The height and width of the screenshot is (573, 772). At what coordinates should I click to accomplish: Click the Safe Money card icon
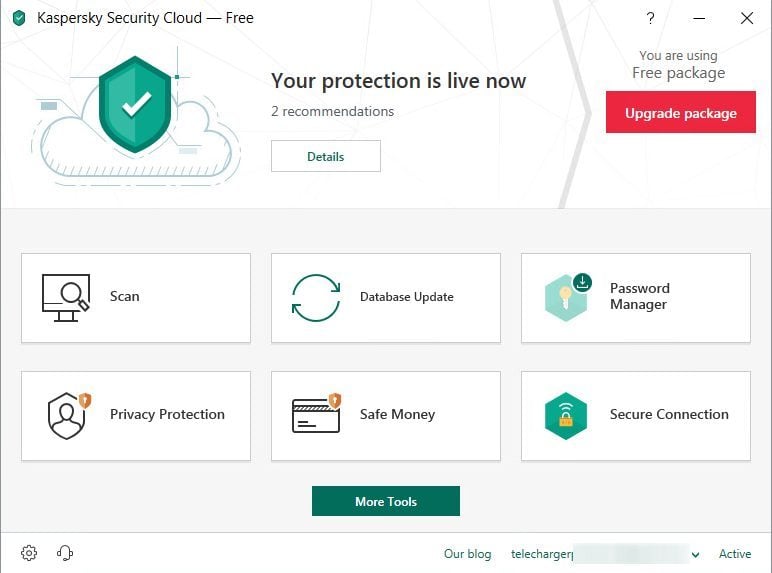click(x=317, y=415)
